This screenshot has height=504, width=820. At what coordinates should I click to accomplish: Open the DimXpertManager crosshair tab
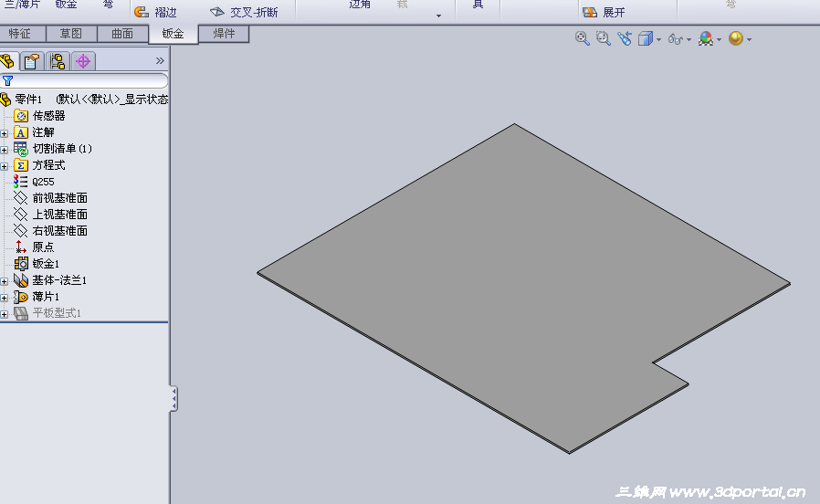pos(83,61)
